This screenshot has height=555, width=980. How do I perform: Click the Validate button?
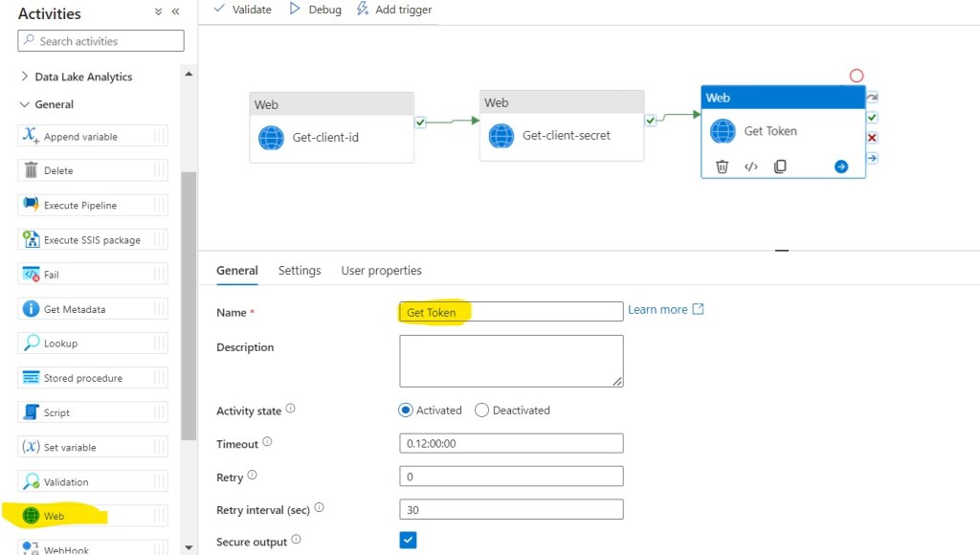tap(242, 10)
